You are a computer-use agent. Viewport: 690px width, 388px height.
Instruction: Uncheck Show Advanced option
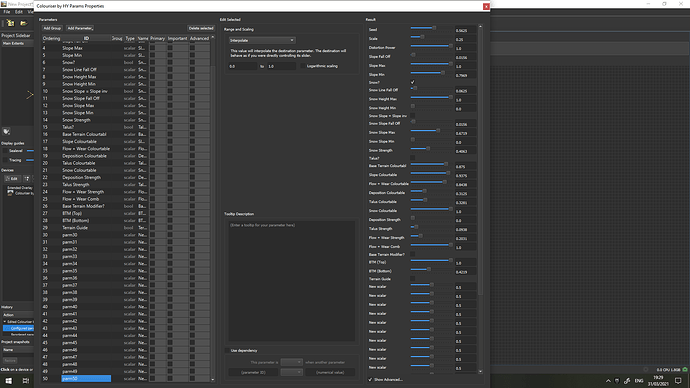[370, 379]
